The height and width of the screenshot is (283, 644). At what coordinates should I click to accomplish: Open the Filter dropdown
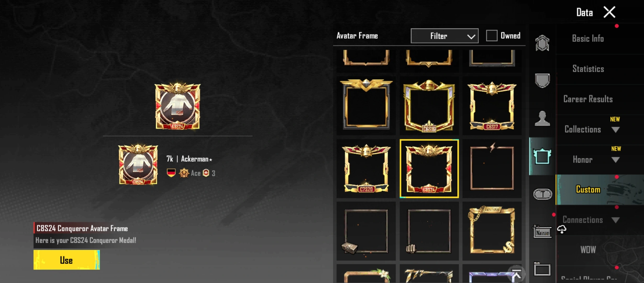coord(445,36)
